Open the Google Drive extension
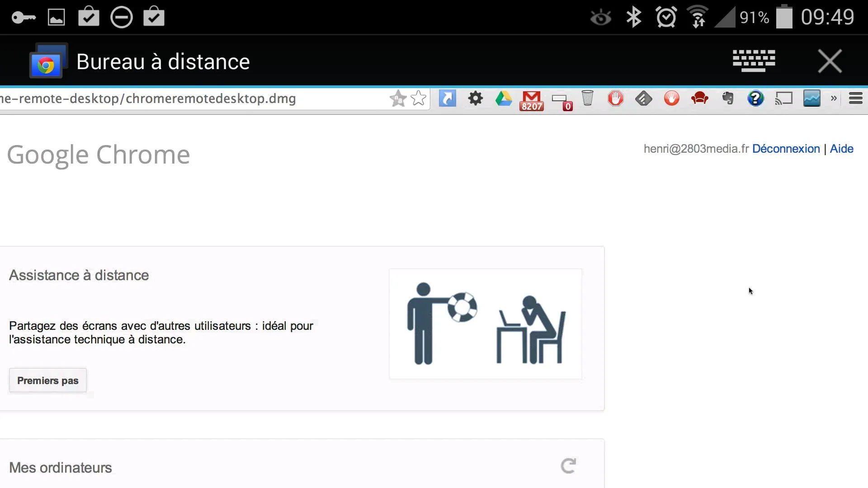This screenshot has height=488, width=868. pyautogui.click(x=504, y=98)
